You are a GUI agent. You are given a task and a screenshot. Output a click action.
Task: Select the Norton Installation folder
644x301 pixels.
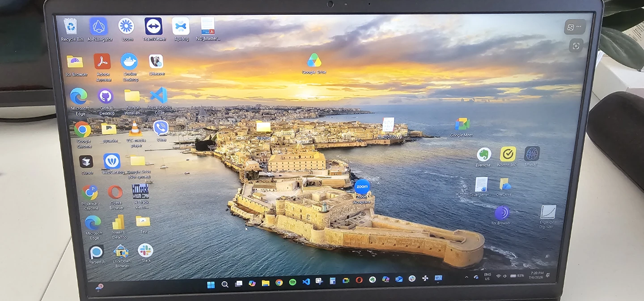coord(133,102)
